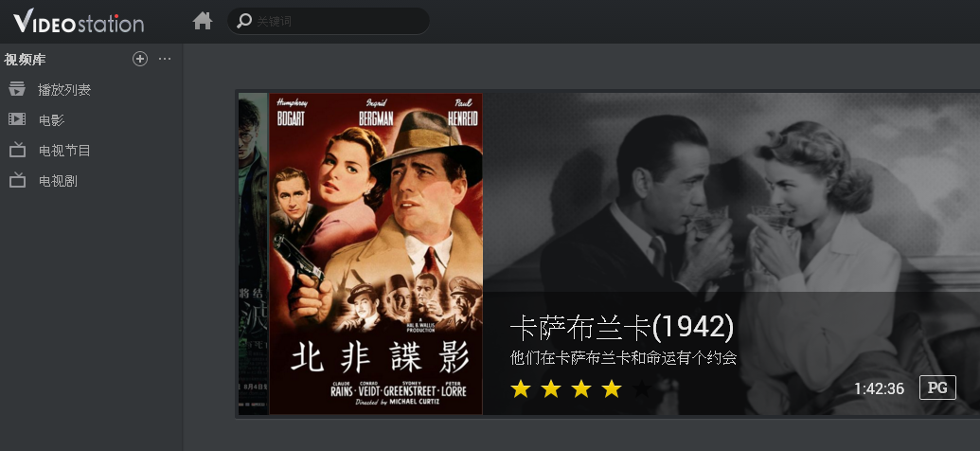
Task: Set rating to five stars
Action: click(x=642, y=389)
